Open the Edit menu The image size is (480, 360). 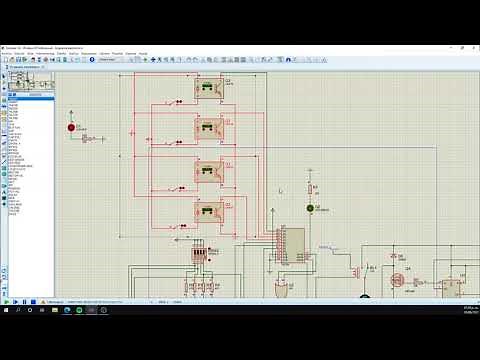19,53
